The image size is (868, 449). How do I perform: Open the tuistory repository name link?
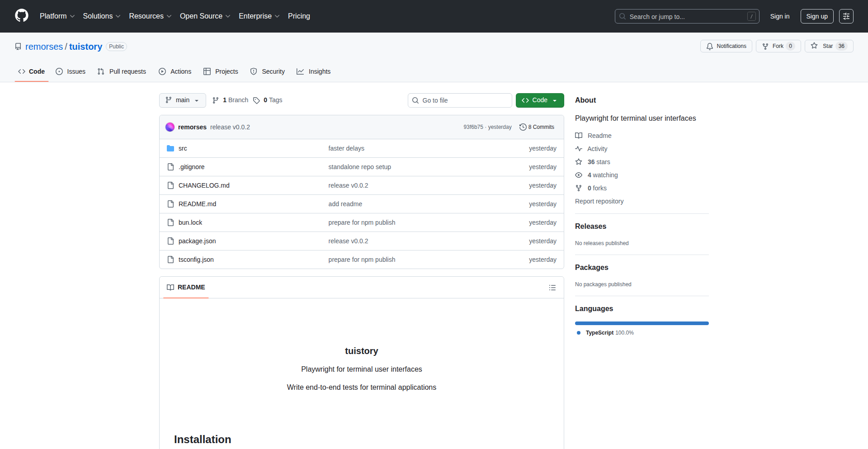[86, 47]
